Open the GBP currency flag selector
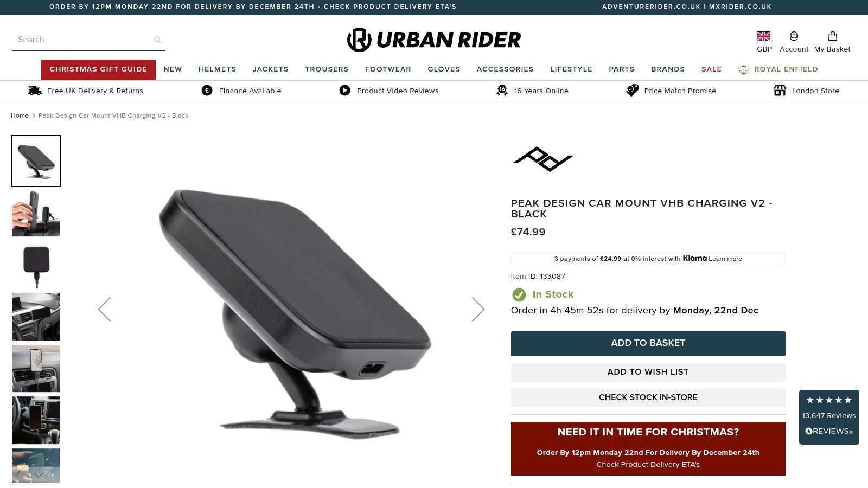This screenshot has width=868, height=488. click(764, 36)
